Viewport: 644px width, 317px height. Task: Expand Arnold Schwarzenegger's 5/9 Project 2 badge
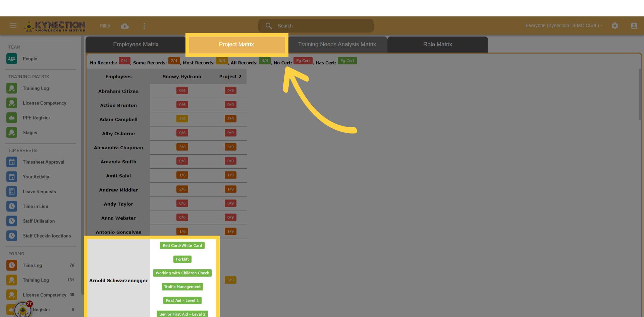click(x=230, y=280)
